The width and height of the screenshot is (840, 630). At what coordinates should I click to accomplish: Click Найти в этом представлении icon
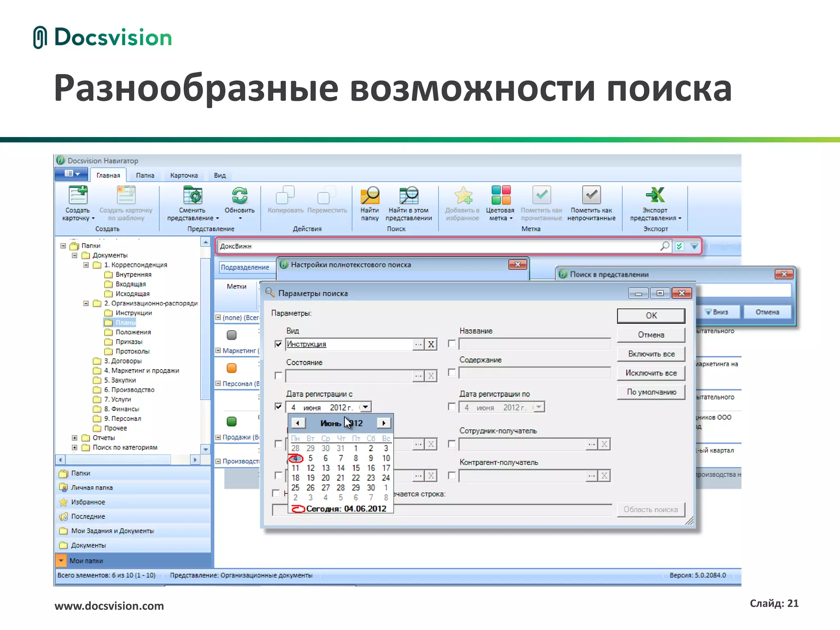pos(409,195)
